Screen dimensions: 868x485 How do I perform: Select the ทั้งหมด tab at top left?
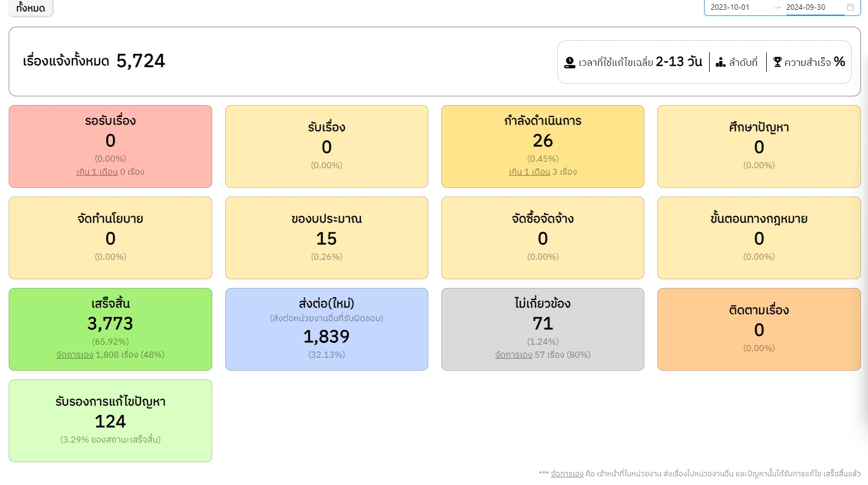tap(30, 8)
